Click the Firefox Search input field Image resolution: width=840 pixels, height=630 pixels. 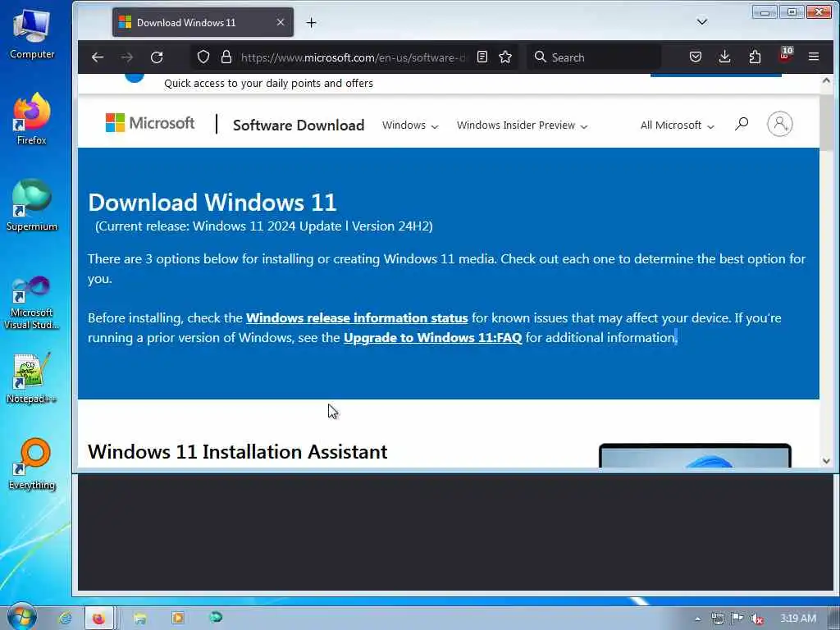pos(595,57)
